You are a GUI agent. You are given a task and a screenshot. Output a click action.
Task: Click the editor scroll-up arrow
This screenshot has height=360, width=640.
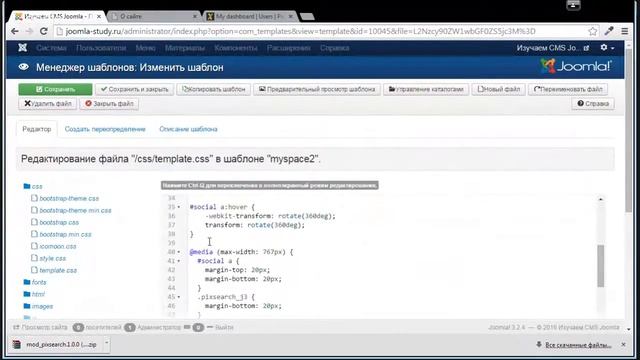click(600, 199)
